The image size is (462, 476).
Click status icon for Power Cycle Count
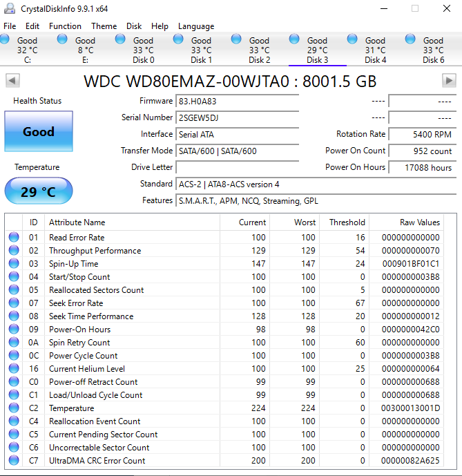pyautogui.click(x=14, y=355)
